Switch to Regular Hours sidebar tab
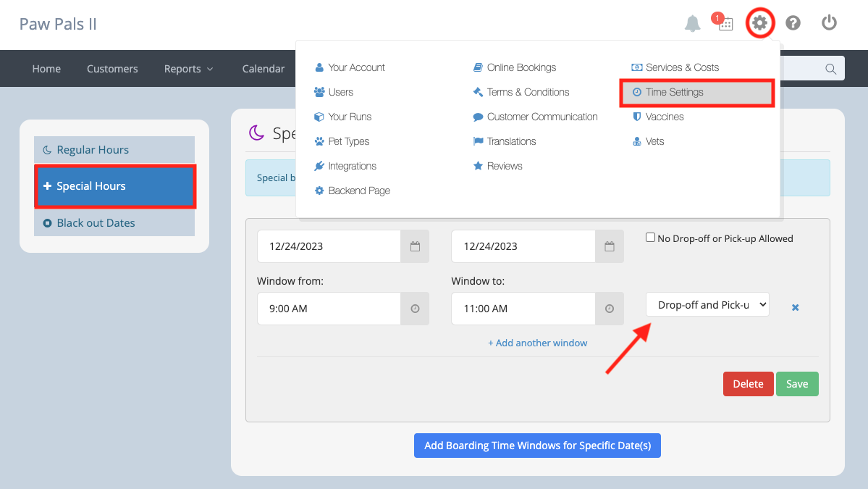 (x=114, y=149)
